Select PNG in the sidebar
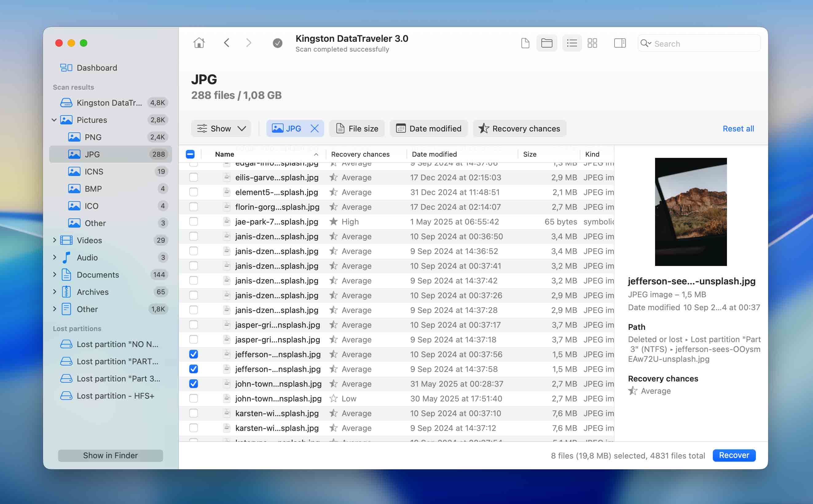813x504 pixels. pos(93,137)
